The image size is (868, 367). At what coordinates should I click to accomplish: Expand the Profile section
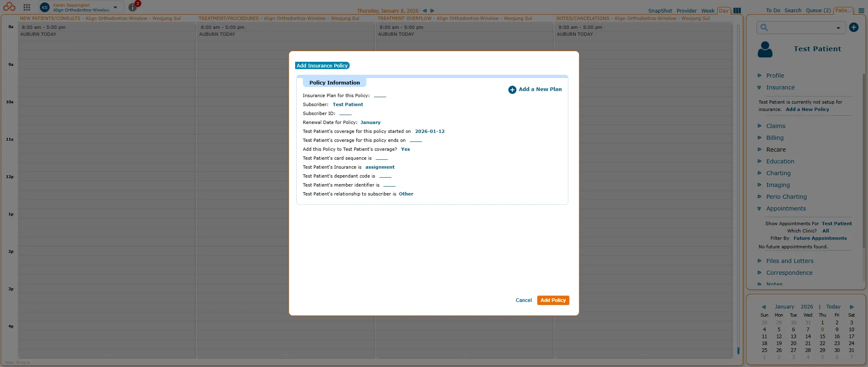[775, 76]
